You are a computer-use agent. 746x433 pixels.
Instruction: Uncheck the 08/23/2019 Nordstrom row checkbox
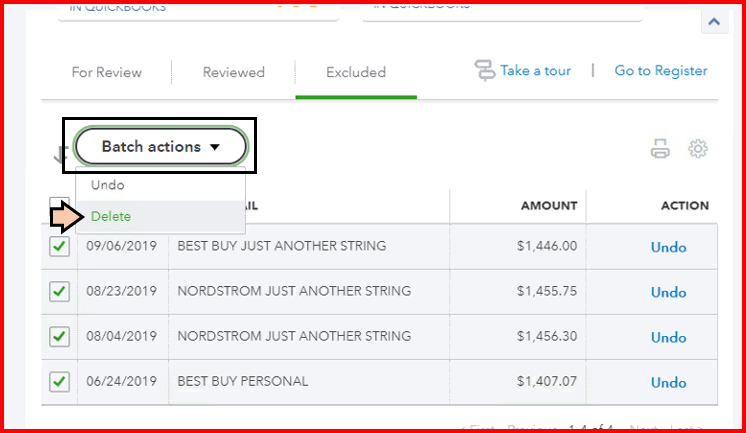tap(60, 291)
